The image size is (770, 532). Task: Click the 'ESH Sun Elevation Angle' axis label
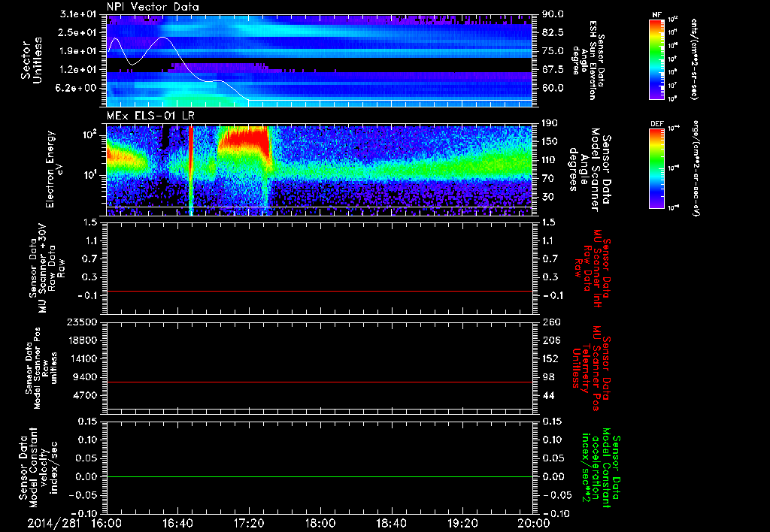click(587, 60)
